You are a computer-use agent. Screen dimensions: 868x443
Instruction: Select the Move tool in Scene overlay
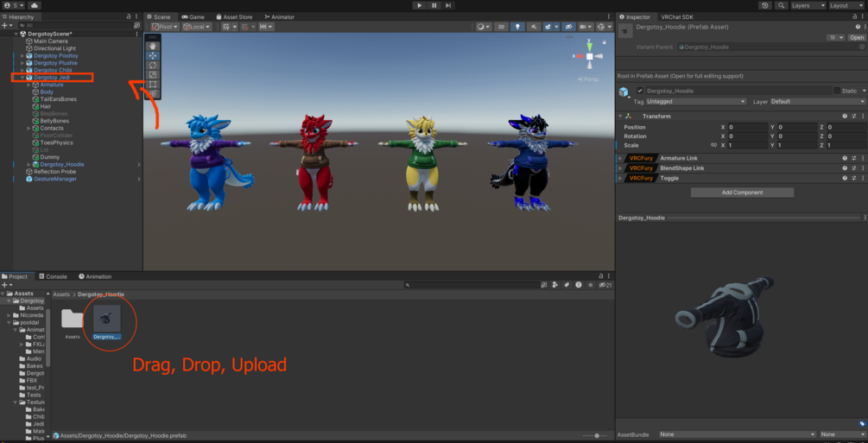pyautogui.click(x=153, y=55)
